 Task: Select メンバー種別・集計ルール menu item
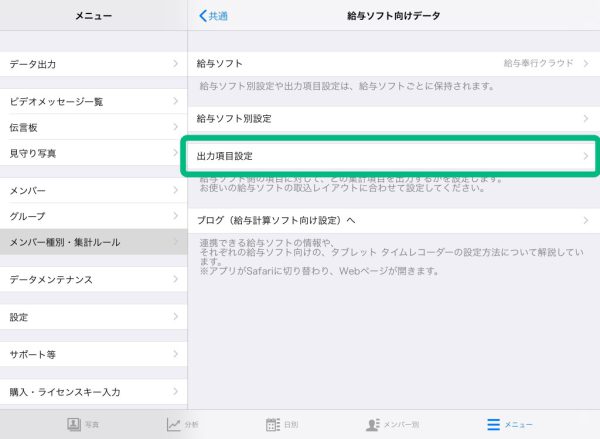[x=93, y=242]
